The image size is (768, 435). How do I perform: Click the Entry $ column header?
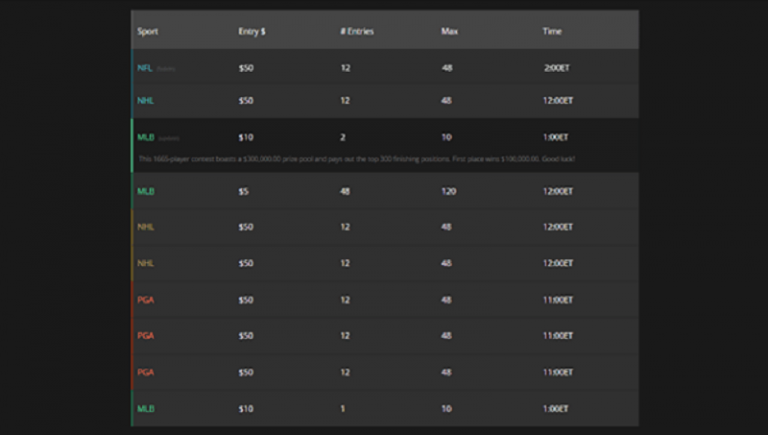[252, 31]
